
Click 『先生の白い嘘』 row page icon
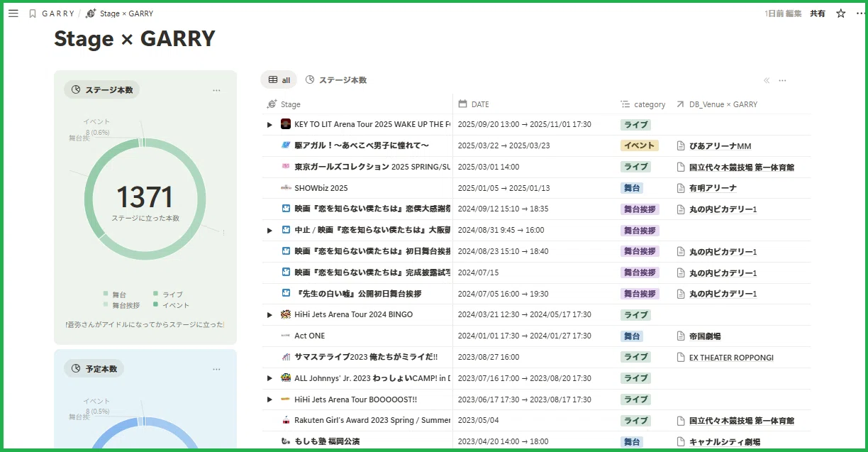click(286, 293)
